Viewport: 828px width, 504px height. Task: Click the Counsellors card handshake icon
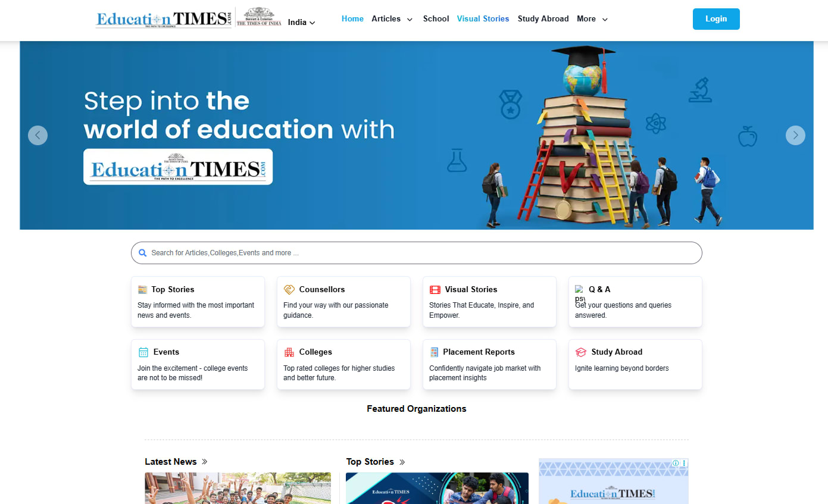[x=289, y=290]
